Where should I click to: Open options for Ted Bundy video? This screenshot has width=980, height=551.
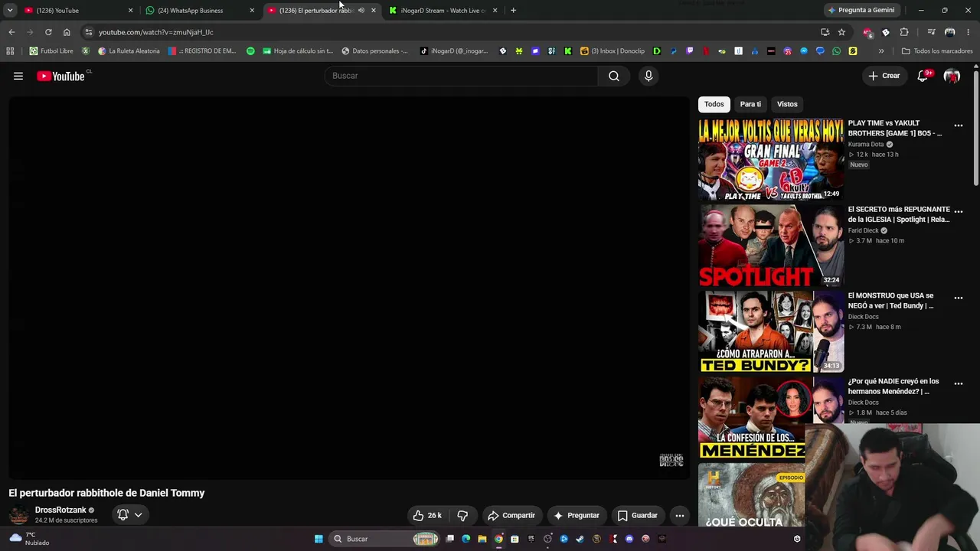tap(958, 298)
